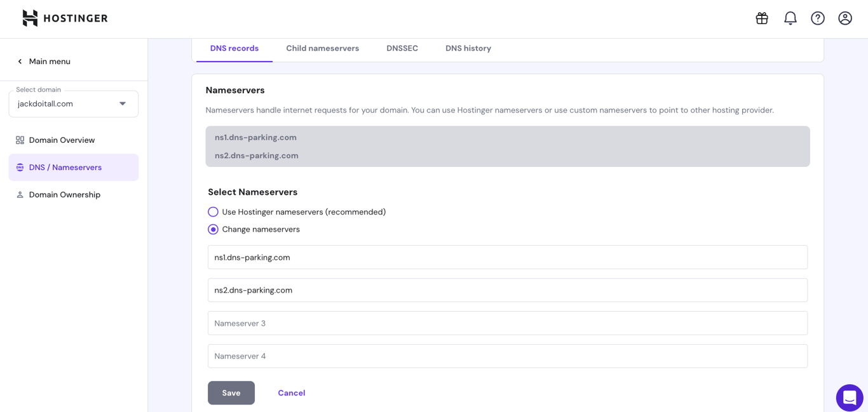The height and width of the screenshot is (412, 868).
Task: Switch to the Child nameservers tab
Action: tap(322, 48)
